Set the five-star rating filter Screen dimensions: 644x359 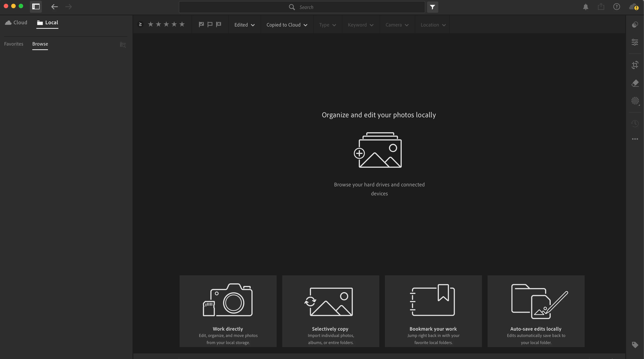182,24
